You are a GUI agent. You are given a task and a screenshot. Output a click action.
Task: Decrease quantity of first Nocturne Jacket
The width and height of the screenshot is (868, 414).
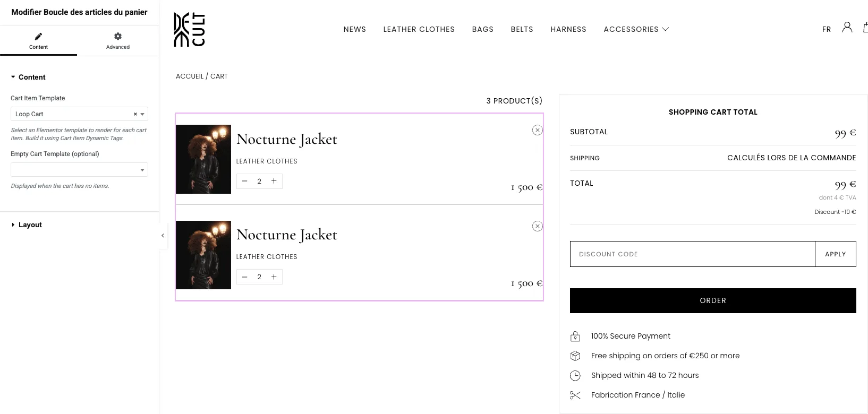244,181
